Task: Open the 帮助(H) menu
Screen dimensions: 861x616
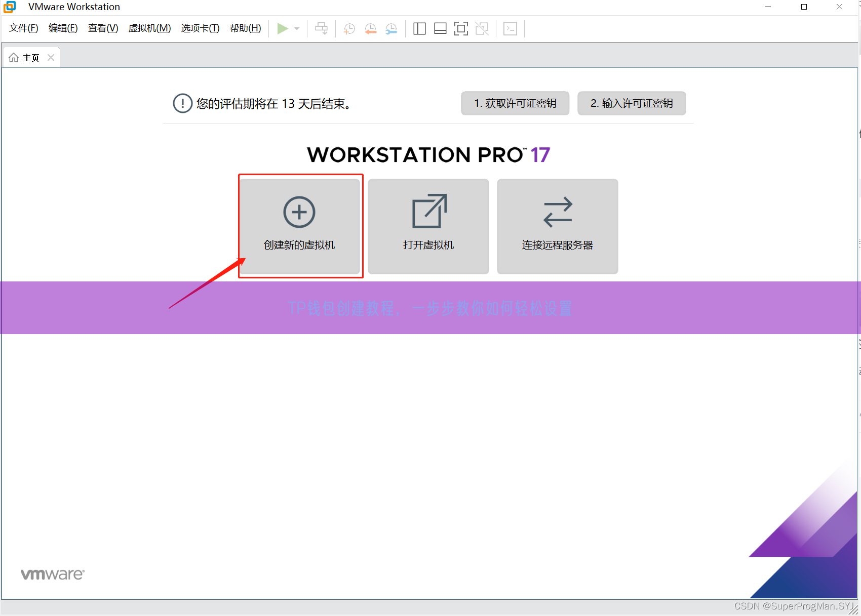Action: (246, 28)
